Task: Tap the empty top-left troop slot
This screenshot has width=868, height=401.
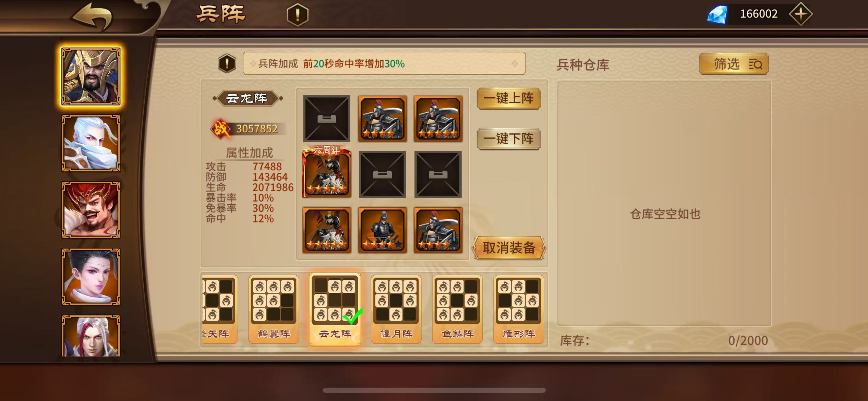Action: point(327,119)
